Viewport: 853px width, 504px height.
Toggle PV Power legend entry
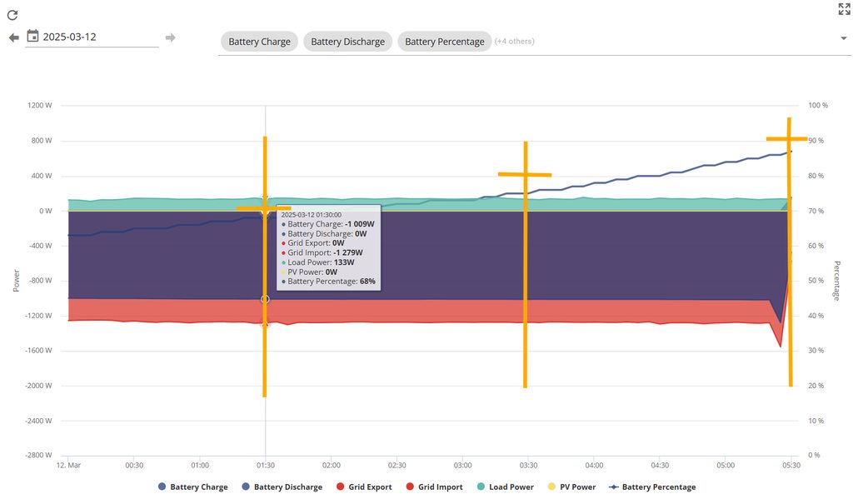coord(571,487)
